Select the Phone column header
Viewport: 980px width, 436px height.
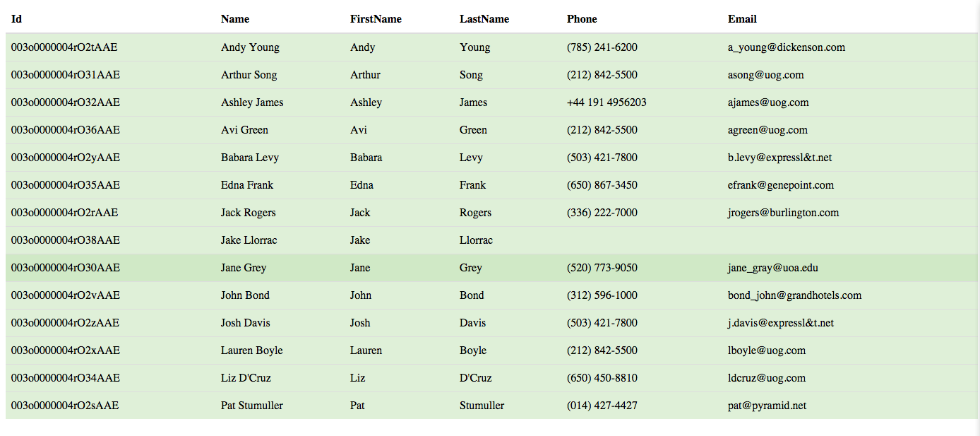[x=582, y=19]
